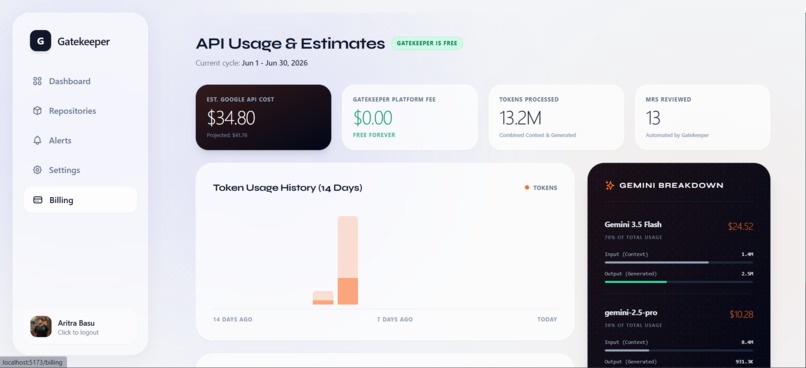Image resolution: width=806 pixels, height=368 pixels.
Task: Click gemini-2.5-pro Input progress bar
Action: 679,351
